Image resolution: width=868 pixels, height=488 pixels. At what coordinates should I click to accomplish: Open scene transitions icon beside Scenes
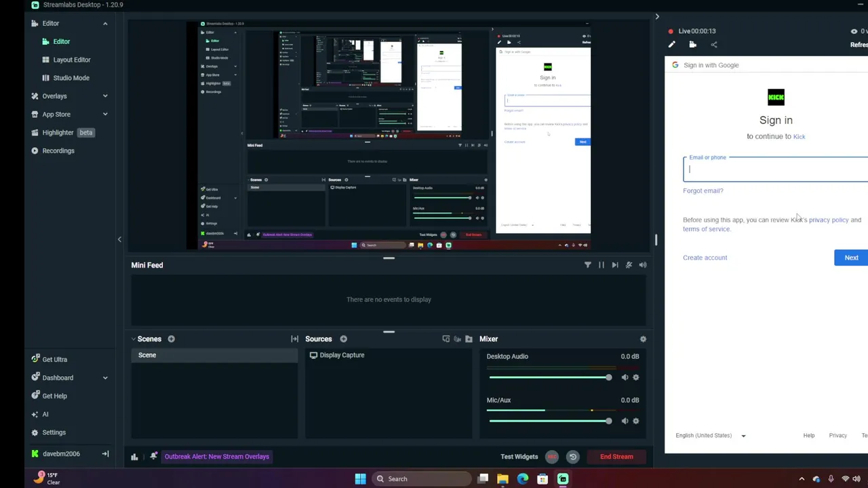pos(294,339)
